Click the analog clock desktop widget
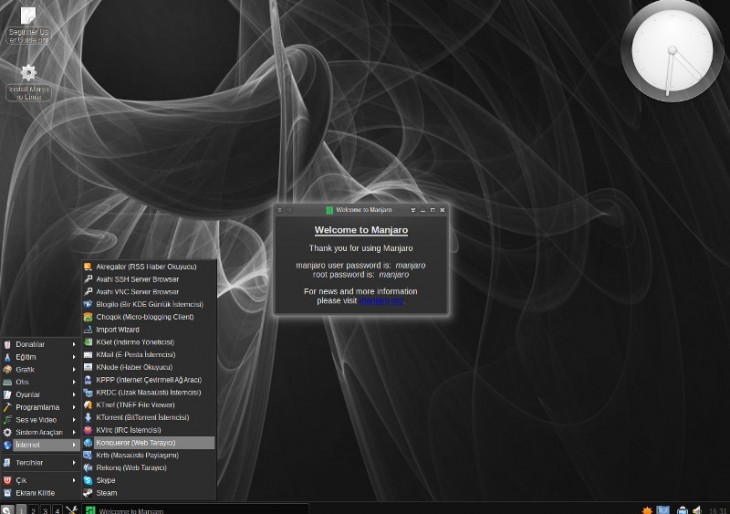Viewport: 730px width, 514px height. point(671,51)
